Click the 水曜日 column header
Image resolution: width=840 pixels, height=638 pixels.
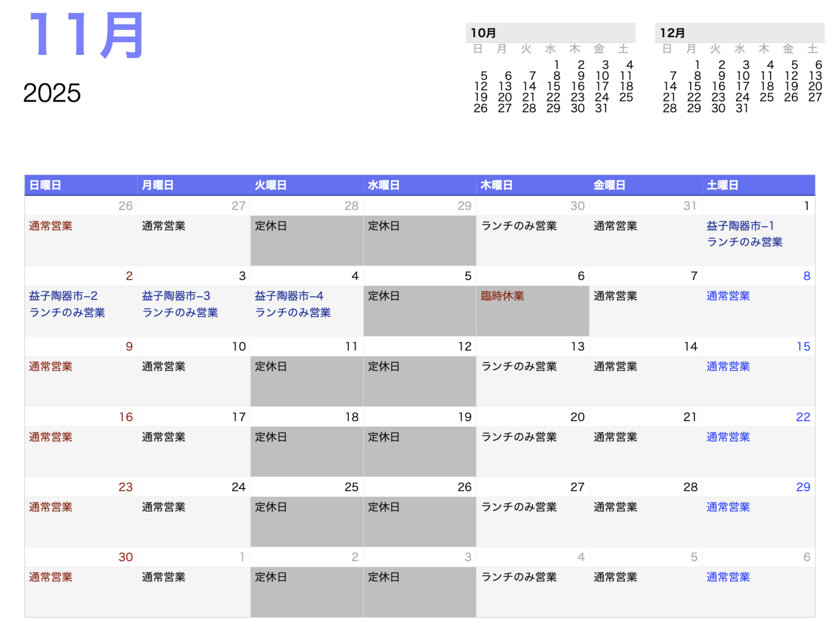click(384, 185)
